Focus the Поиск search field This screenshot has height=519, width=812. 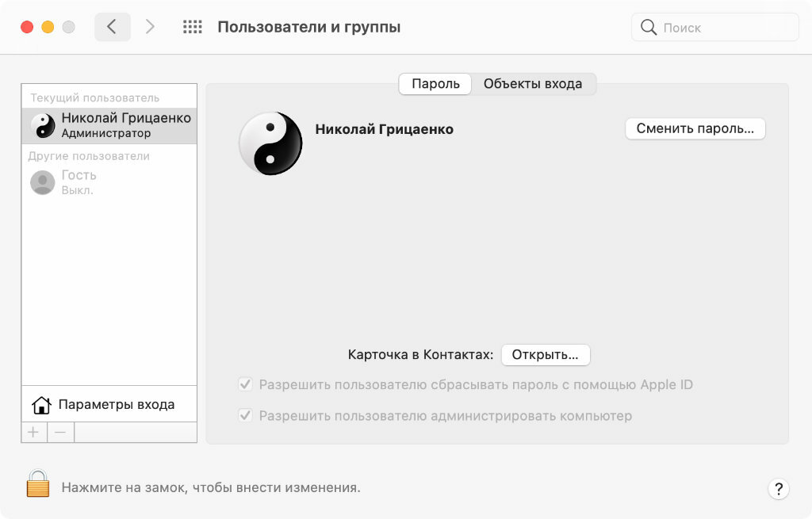(715, 28)
